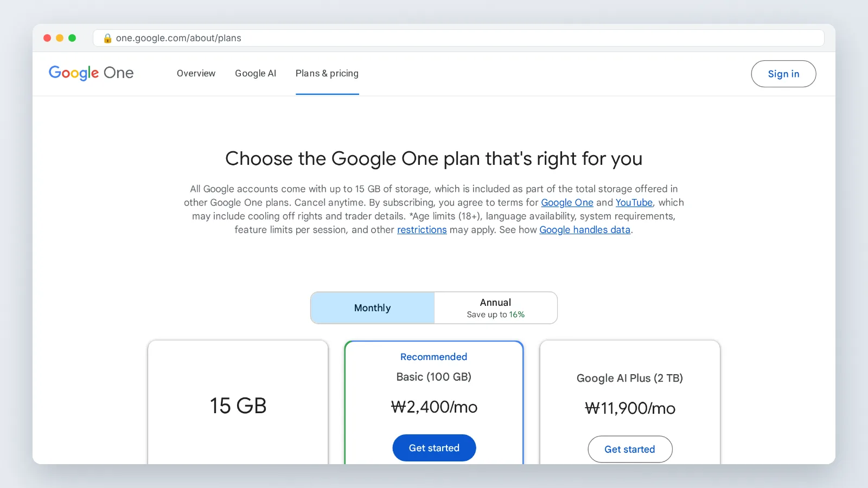Maximize the window with green button
This screenshot has width=868, height=488.
pos(72,38)
